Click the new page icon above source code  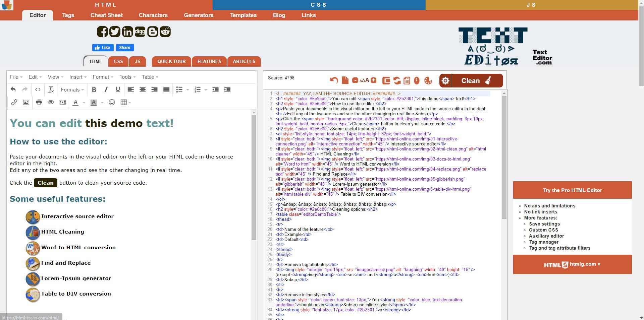point(345,80)
